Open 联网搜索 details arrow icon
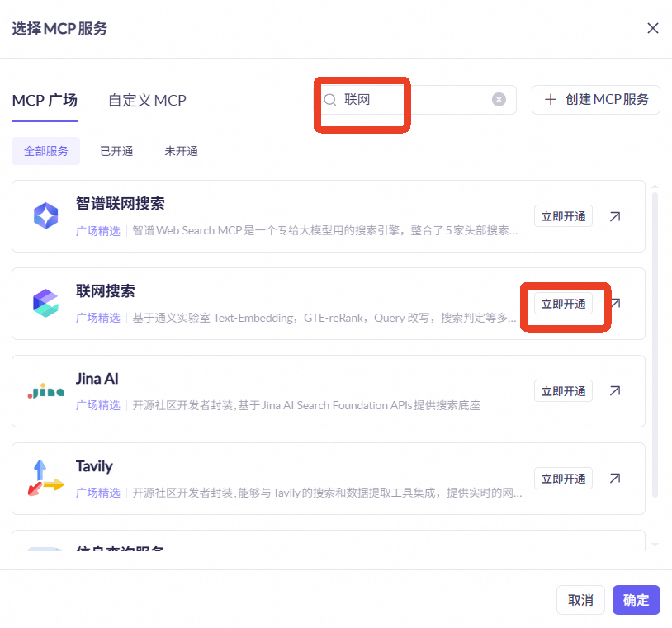Screen dimensions: 672x628 (616, 304)
